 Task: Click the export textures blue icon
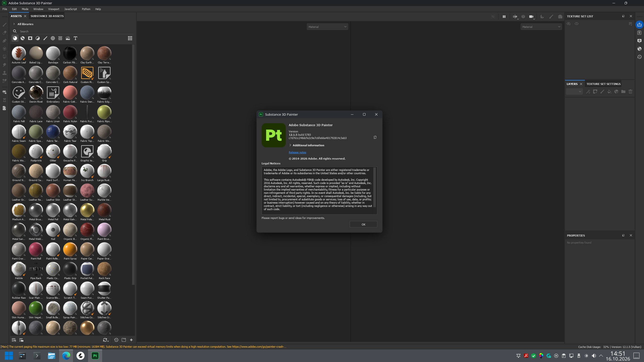(x=639, y=25)
